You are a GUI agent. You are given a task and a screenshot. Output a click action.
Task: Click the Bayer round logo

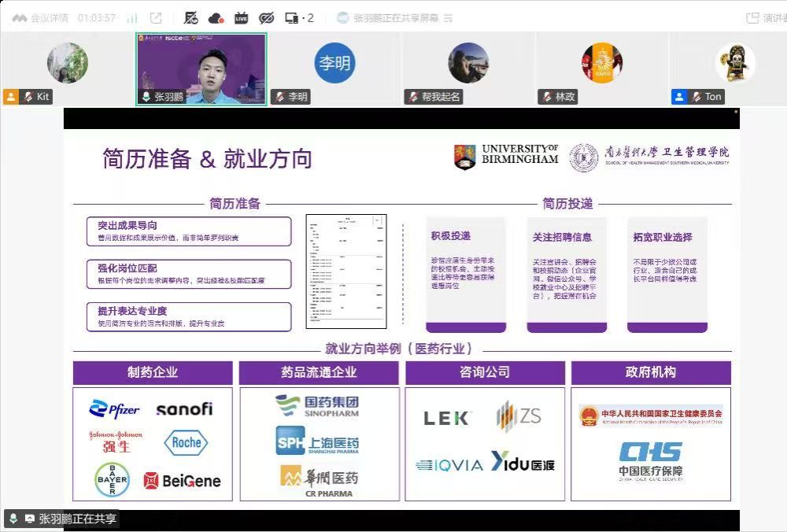click(x=113, y=480)
